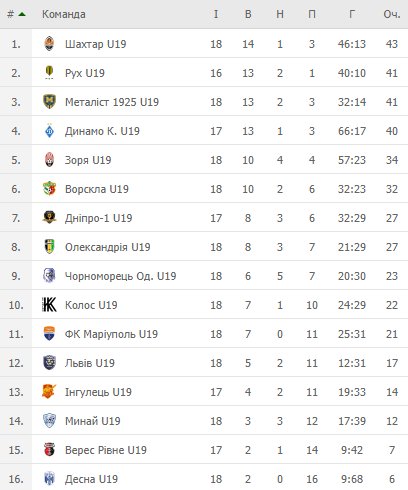Click the Колос U19 letter K logo
The height and width of the screenshot is (490, 408).
click(49, 305)
